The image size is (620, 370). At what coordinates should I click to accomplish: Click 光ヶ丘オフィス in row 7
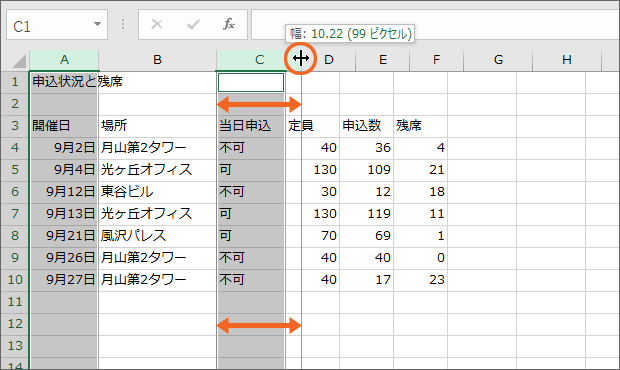pos(157,214)
